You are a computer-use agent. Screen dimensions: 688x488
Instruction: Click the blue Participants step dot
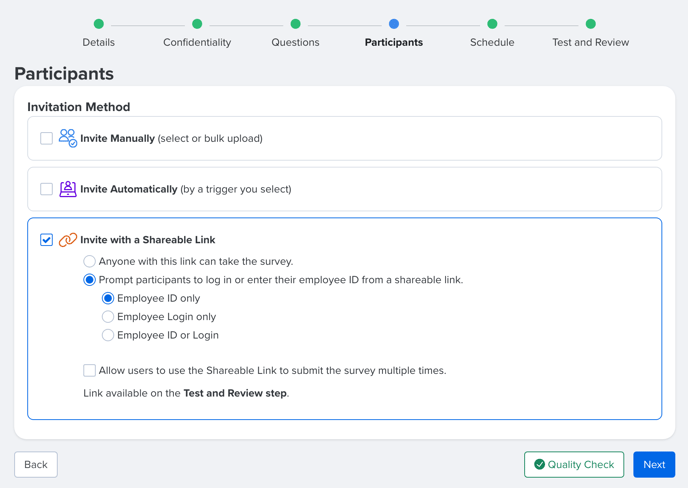pos(394,24)
